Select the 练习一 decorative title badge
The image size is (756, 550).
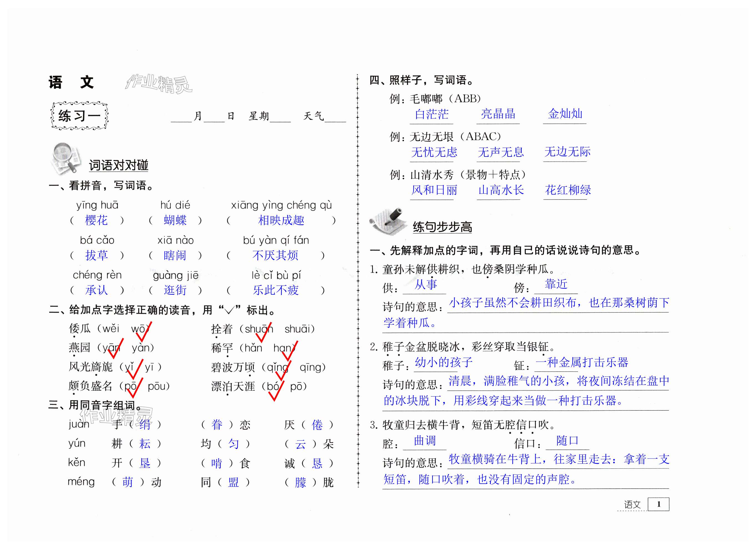tap(79, 116)
